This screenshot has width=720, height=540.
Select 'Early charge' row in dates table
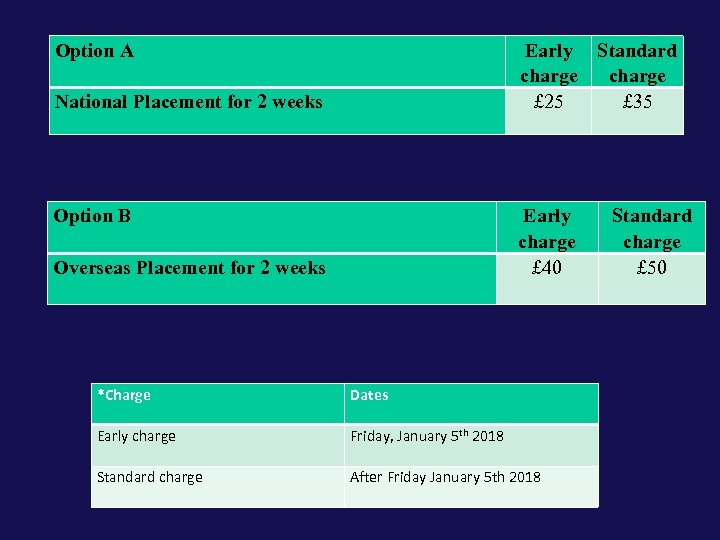point(136,437)
